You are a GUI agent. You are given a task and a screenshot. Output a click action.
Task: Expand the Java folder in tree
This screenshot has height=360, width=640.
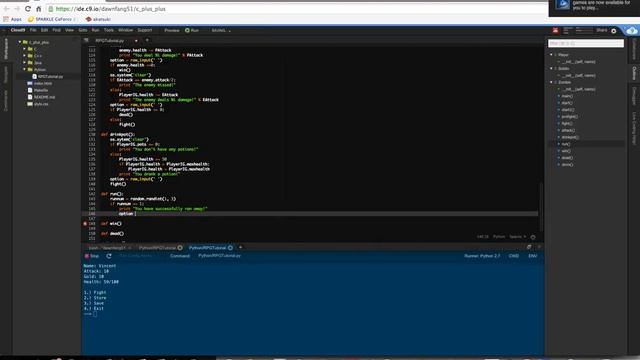[x=25, y=63]
